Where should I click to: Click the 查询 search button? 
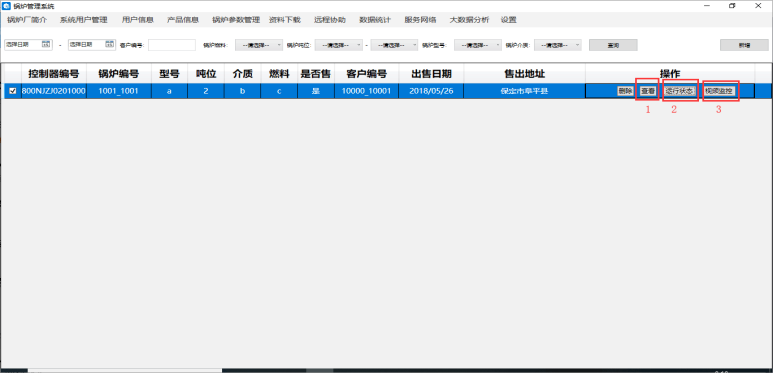[613, 45]
